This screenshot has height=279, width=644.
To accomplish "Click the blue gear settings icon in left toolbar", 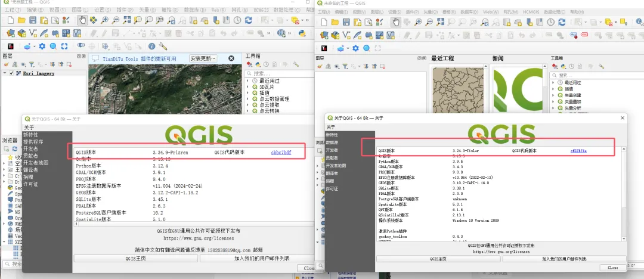I will (x=42, y=46).
